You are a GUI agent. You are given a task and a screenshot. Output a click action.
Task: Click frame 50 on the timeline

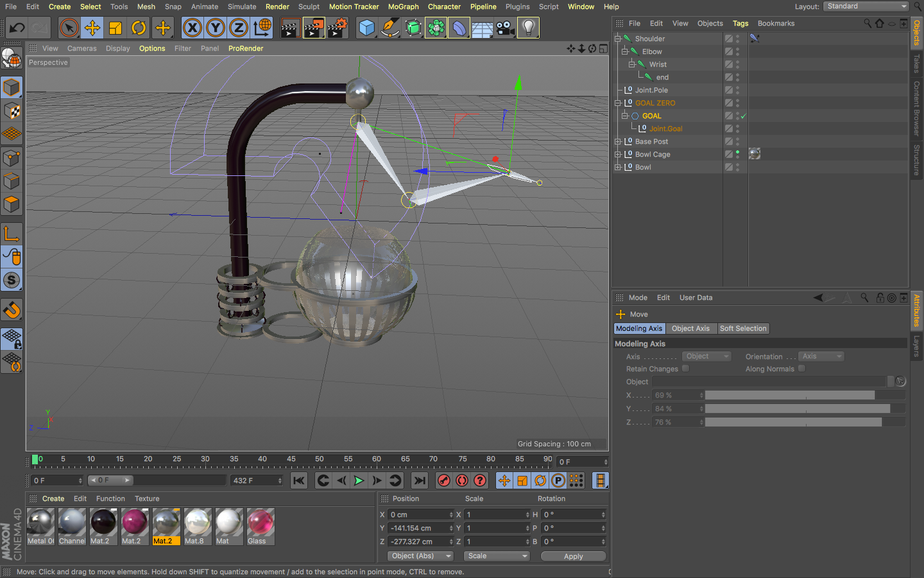coord(319,460)
